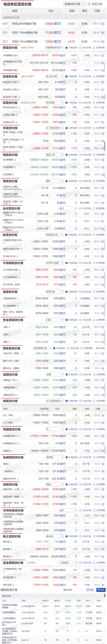Open trend chart icon for 华东2.6mm铜丝价格
Image resolution: width=107 pixels, height=644 pixels.
click(103, 24)
